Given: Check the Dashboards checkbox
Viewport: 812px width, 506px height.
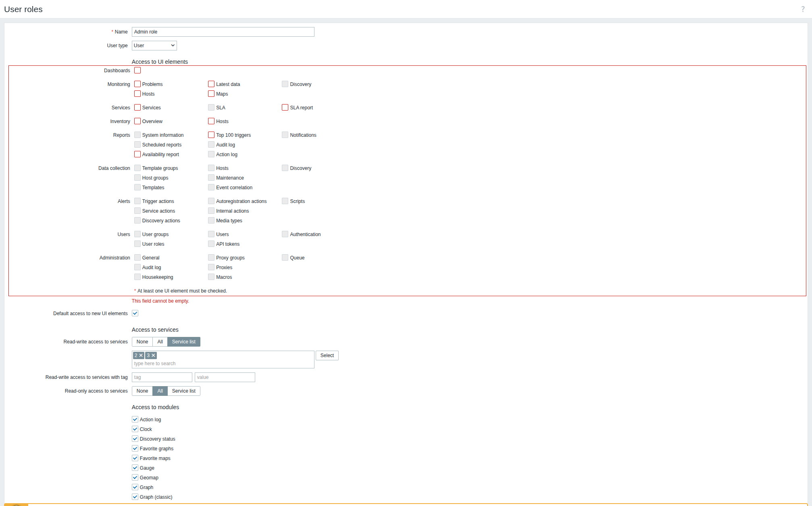Looking at the screenshot, I should click(x=137, y=71).
